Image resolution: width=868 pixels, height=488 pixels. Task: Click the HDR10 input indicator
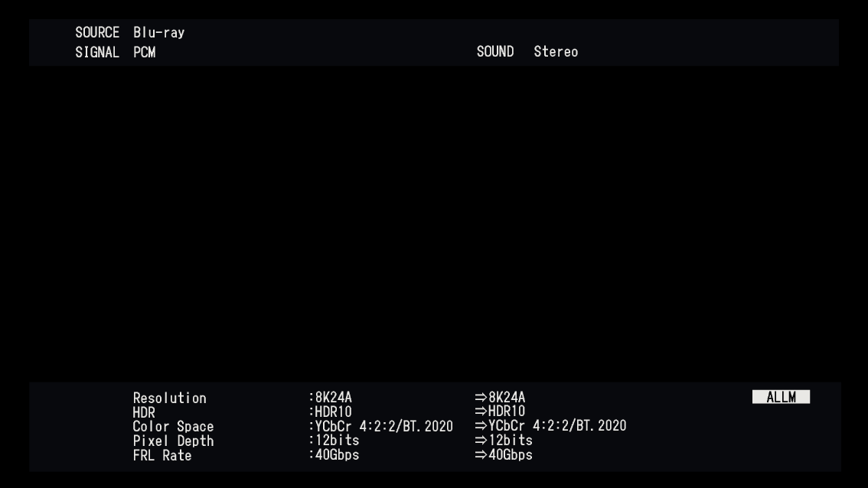(x=328, y=411)
